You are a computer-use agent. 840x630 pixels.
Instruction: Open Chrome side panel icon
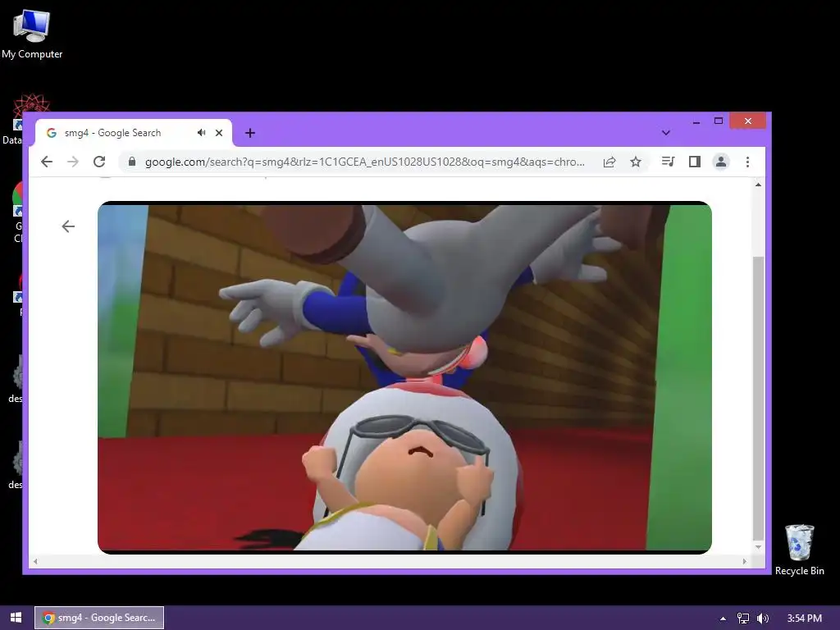click(694, 162)
